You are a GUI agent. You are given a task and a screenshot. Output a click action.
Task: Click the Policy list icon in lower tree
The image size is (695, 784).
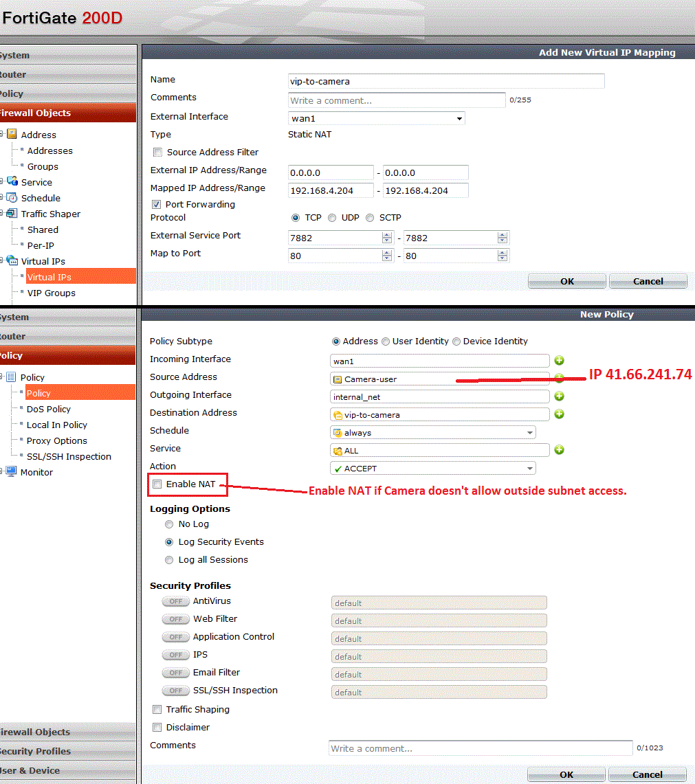[11, 377]
